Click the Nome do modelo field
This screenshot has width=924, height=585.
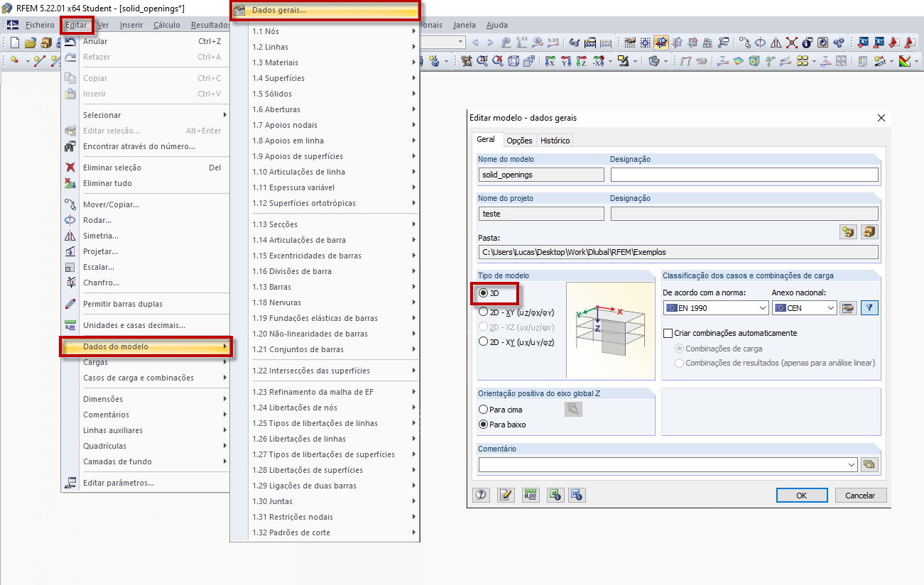(541, 175)
